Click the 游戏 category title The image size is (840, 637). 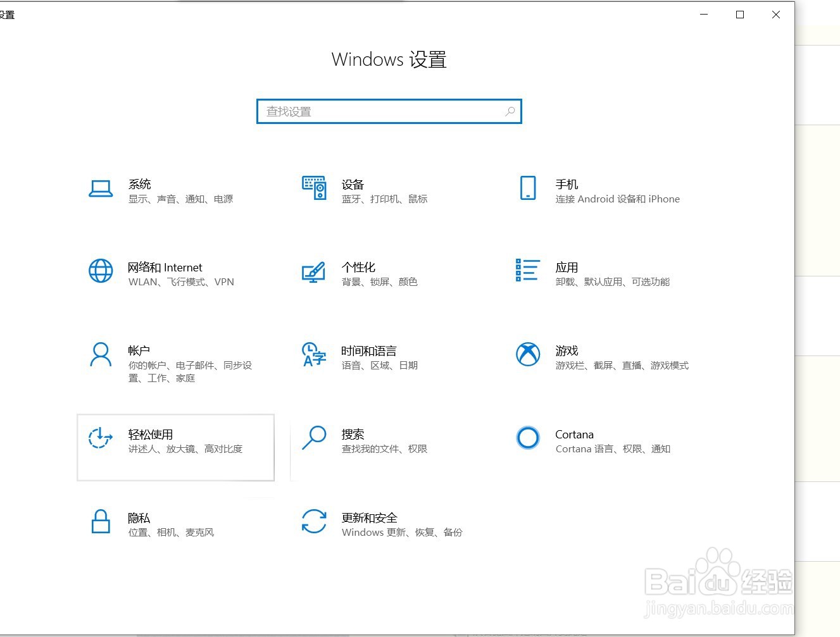(567, 350)
